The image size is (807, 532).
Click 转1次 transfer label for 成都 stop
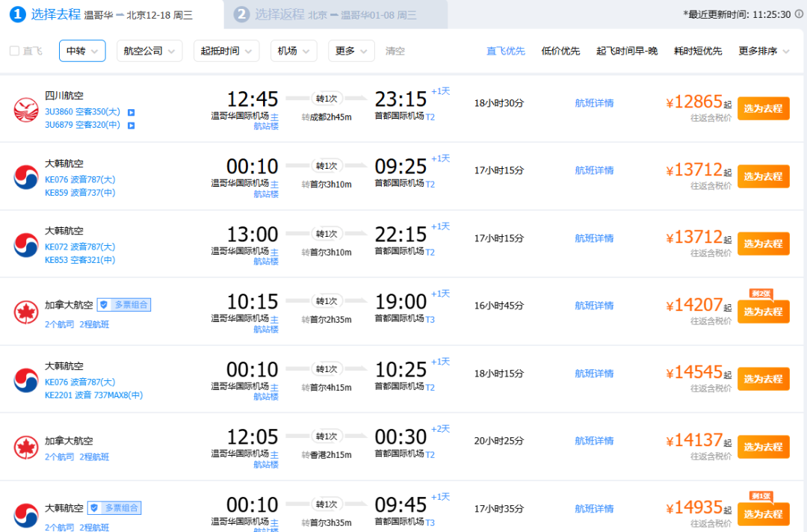click(327, 99)
